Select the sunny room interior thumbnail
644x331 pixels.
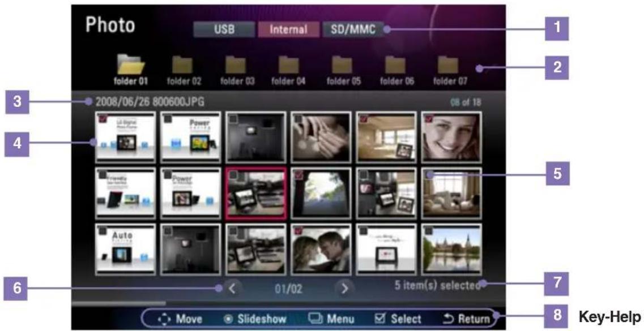pyautogui.click(x=386, y=137)
